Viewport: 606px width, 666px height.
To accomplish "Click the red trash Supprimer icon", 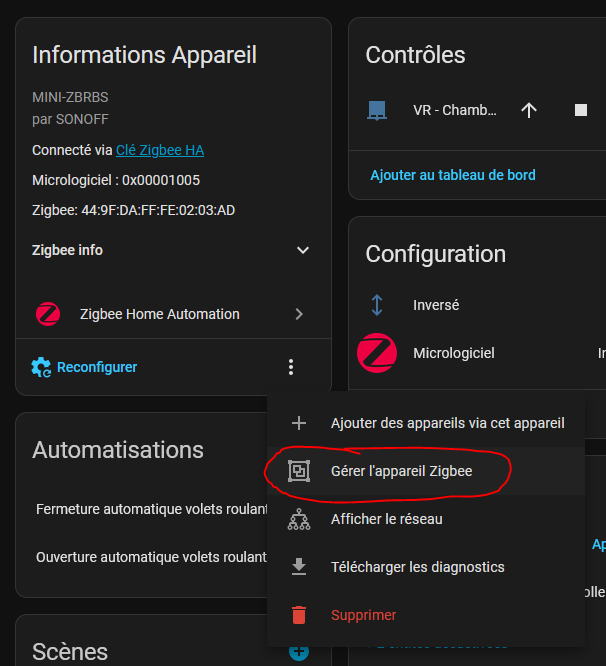I will point(298,615).
